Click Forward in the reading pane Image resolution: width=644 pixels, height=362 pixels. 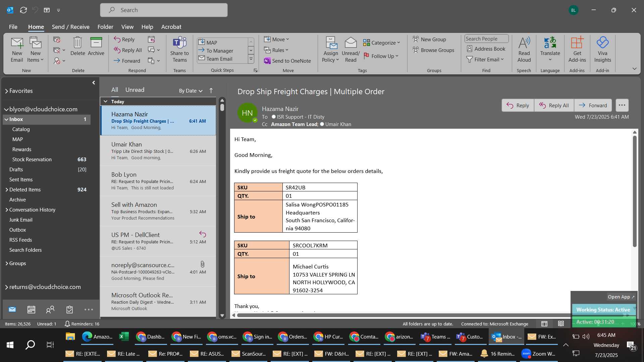click(x=593, y=105)
